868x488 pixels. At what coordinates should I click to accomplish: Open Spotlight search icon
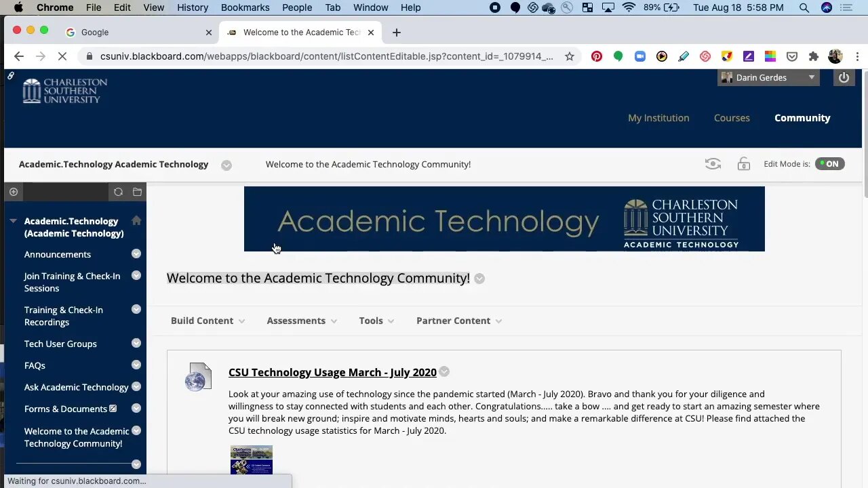pyautogui.click(x=804, y=7)
